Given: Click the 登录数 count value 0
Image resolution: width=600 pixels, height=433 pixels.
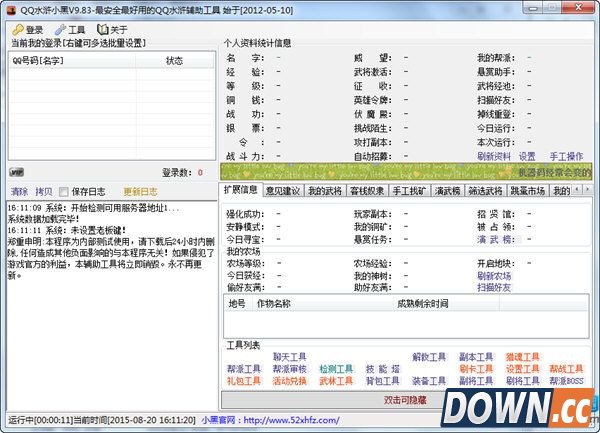Looking at the screenshot, I should coord(200,173).
